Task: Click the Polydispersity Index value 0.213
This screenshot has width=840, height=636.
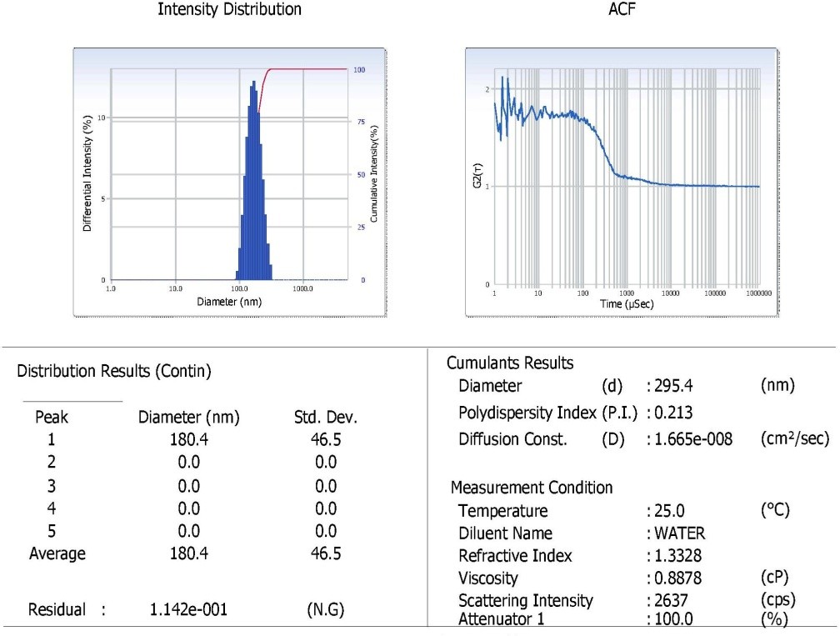Action: click(x=674, y=413)
